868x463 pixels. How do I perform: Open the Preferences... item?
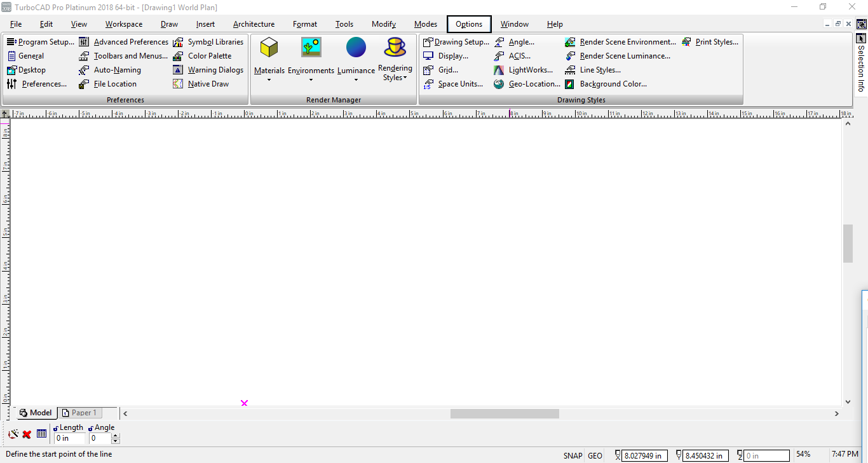tap(37, 84)
